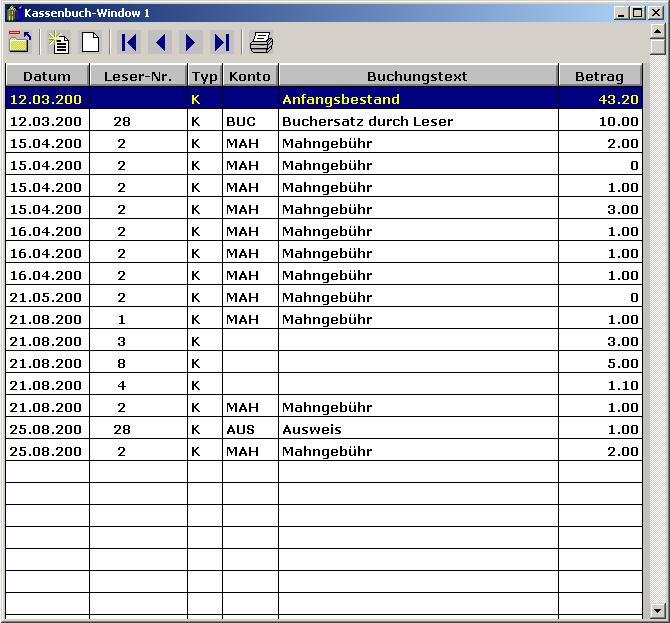Click Mahngebühr text in 21.05.200 row

pos(327,297)
